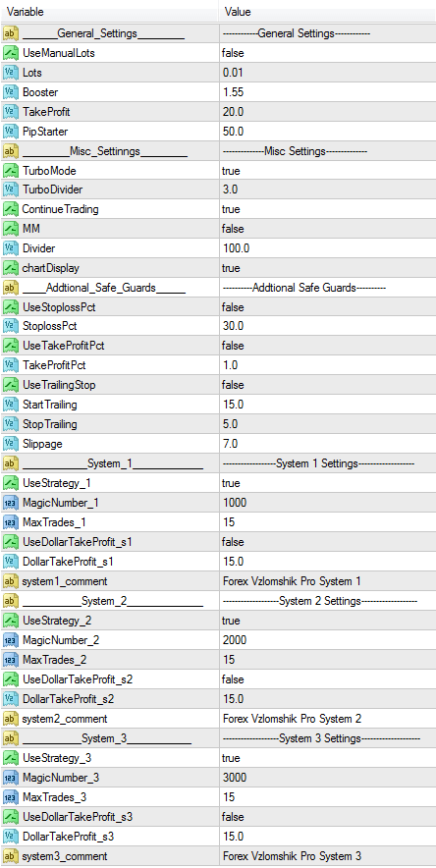Select the StartTrailing value 15.0
436x868 pixels.
pyautogui.click(x=233, y=405)
